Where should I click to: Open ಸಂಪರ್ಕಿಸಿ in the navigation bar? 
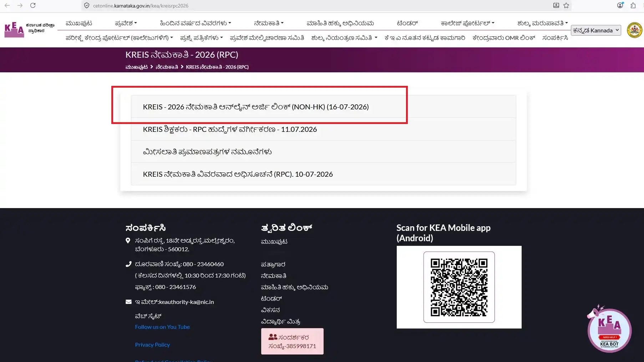click(555, 38)
